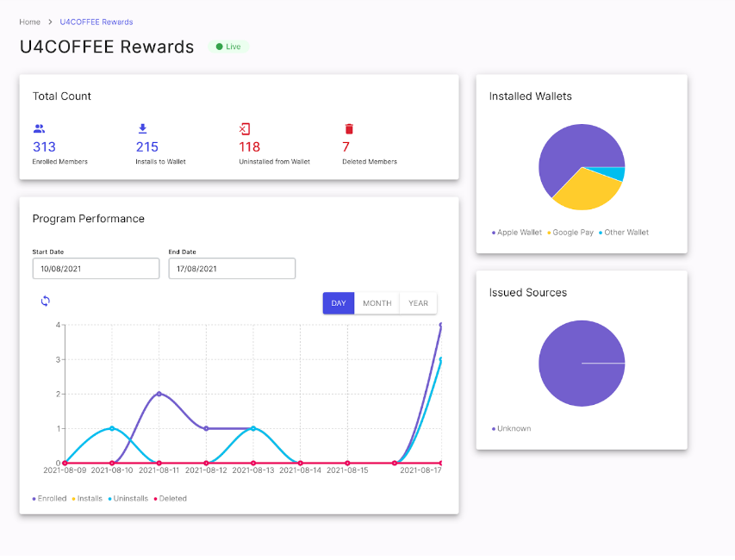The image size is (735, 560).
Task: Click the 313 enrolled members count
Action: point(44,147)
